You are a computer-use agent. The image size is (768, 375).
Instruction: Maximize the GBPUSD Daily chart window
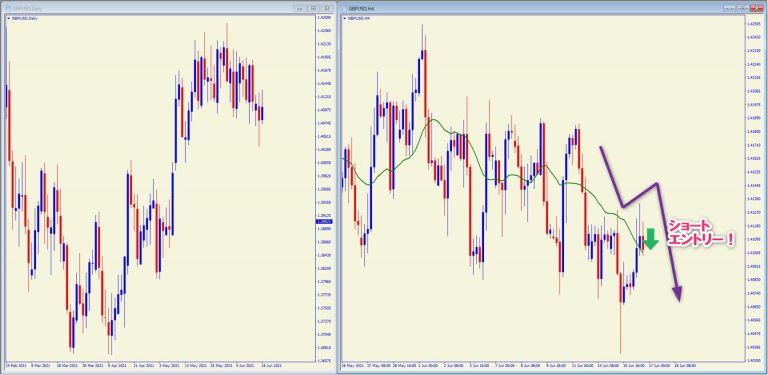(313, 8)
